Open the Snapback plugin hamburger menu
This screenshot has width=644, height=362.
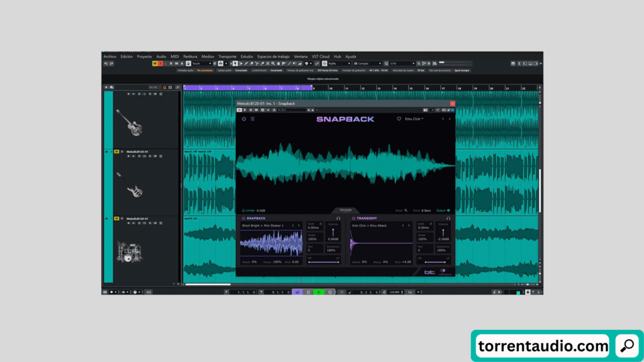pyautogui.click(x=253, y=119)
